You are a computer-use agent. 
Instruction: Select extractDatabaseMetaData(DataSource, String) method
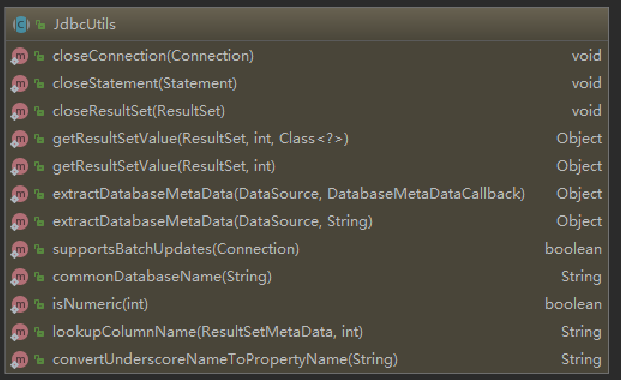point(213,222)
